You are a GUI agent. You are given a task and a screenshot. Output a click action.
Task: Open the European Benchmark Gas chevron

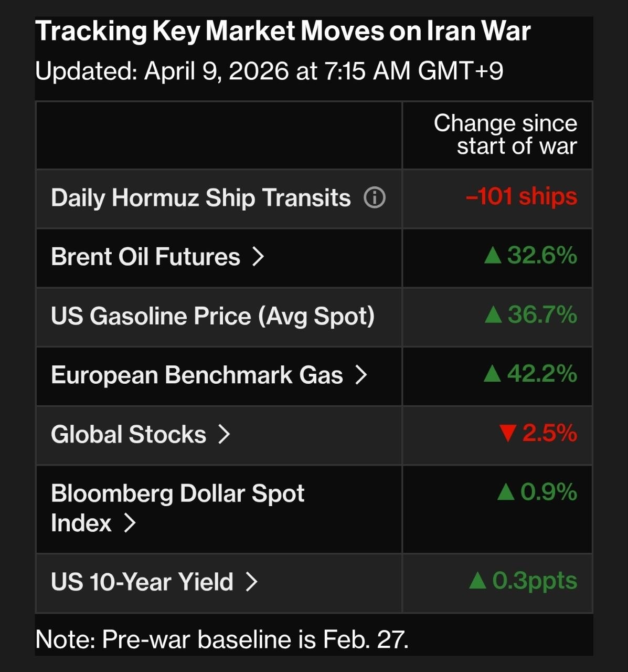click(x=361, y=375)
